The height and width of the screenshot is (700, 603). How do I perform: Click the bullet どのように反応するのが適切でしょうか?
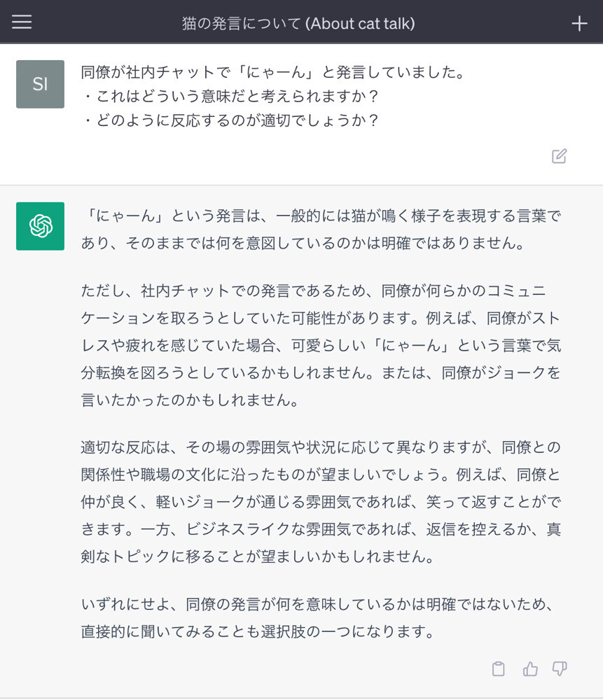click(x=231, y=120)
